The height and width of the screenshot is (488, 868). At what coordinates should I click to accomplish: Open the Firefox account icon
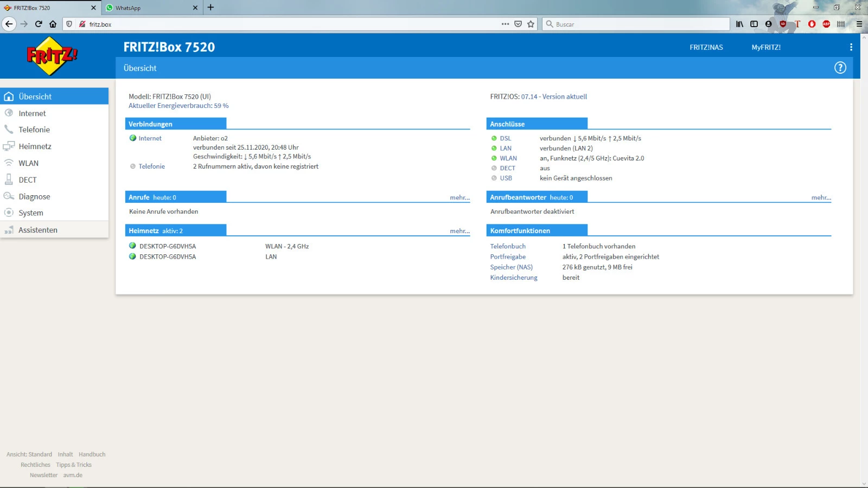pyautogui.click(x=768, y=24)
